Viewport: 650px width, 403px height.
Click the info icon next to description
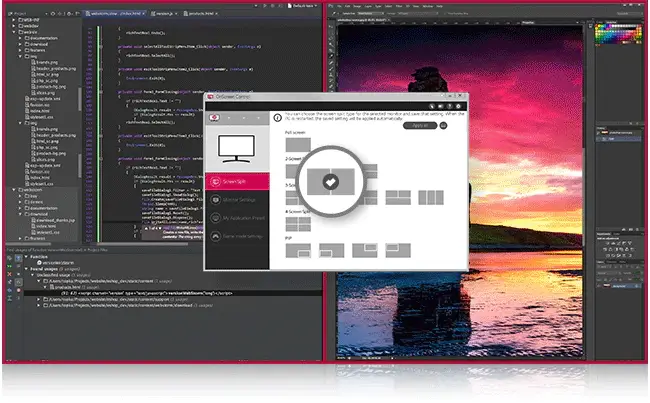point(277,118)
